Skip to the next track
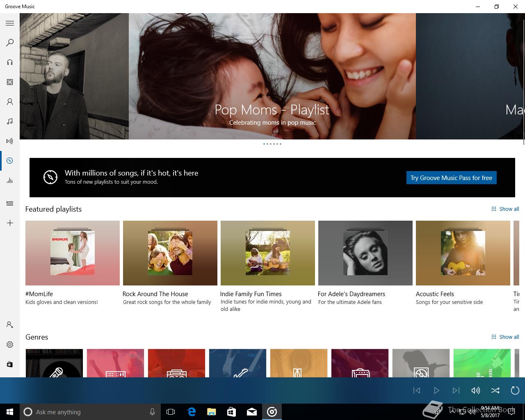The height and width of the screenshot is (420, 525). (x=456, y=390)
